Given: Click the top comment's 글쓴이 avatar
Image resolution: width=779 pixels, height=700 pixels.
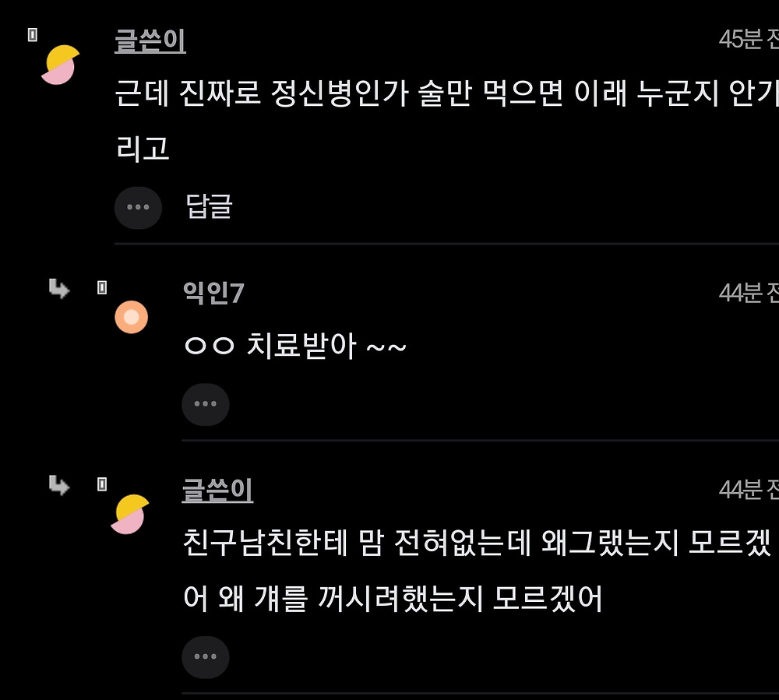Looking at the screenshot, I should click(60, 65).
